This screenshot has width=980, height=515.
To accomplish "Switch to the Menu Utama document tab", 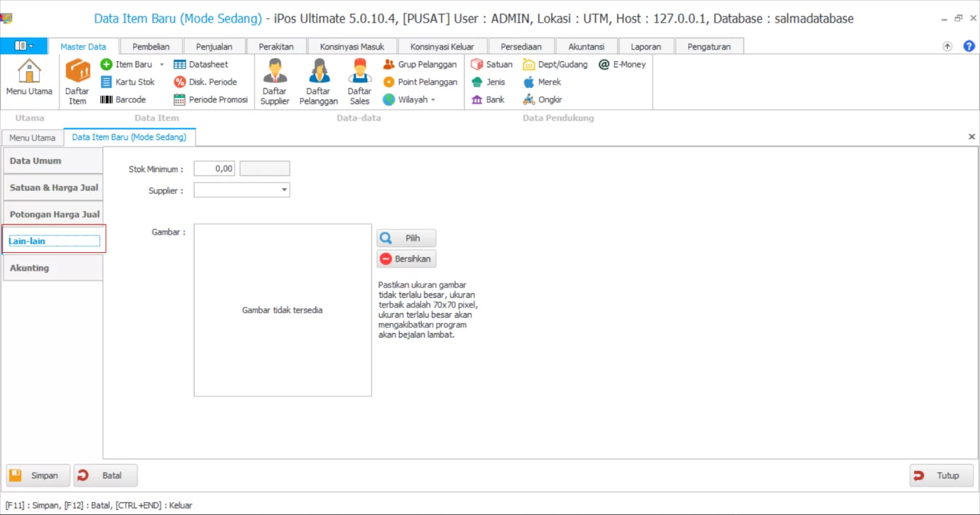I will pyautogui.click(x=33, y=138).
